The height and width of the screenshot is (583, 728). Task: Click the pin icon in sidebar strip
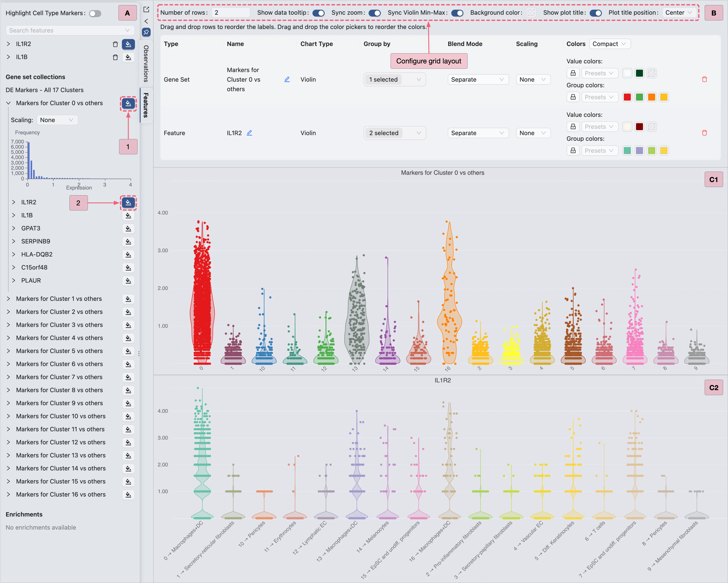coord(146,32)
